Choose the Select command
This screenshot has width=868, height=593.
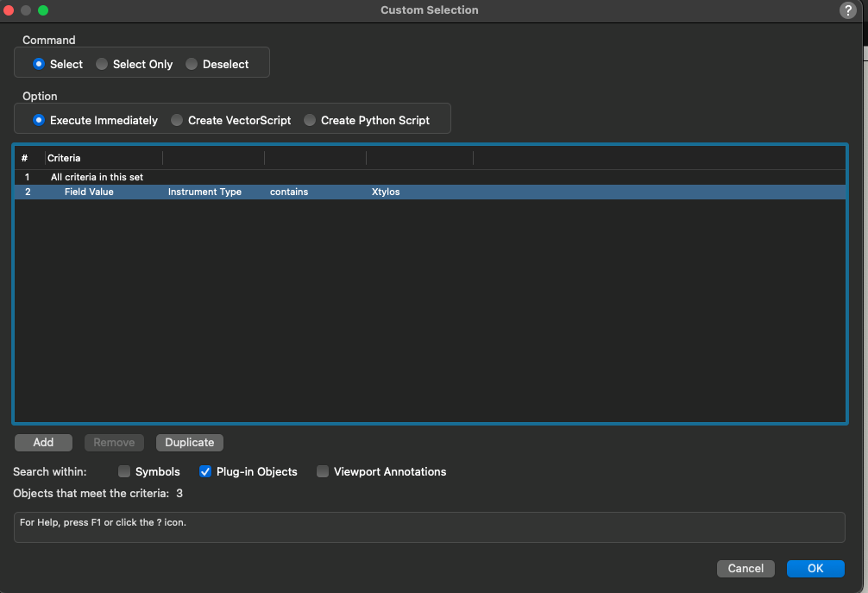[x=38, y=63]
